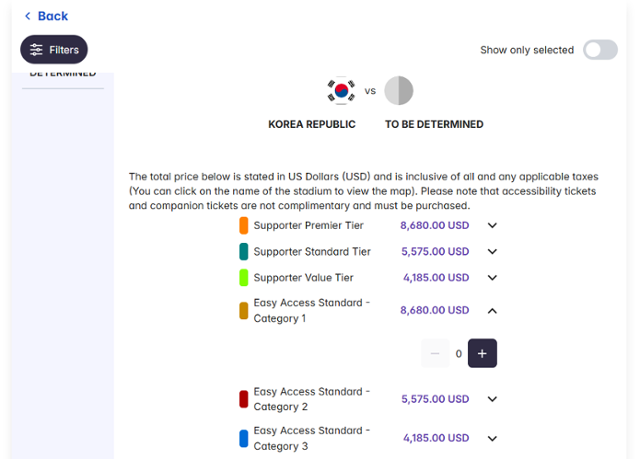Toggle the Show only selected switch
Viewport: 640px width, 459px height.
pyautogui.click(x=600, y=50)
